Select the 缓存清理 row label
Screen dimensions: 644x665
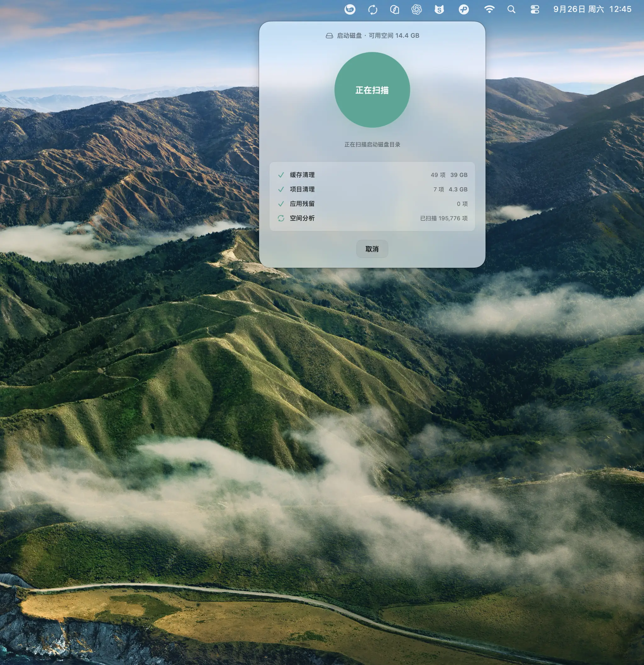click(x=302, y=175)
